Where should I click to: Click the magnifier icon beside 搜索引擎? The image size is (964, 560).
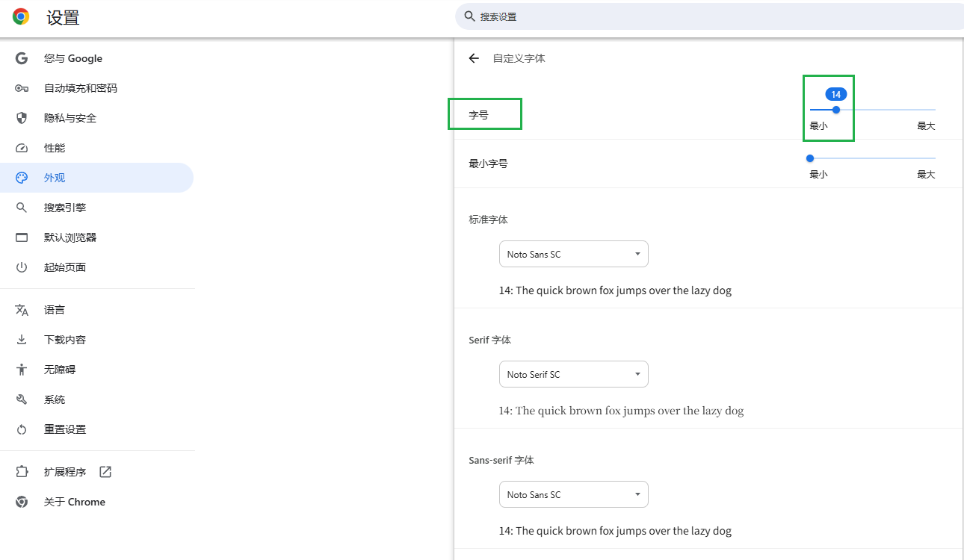(22, 208)
